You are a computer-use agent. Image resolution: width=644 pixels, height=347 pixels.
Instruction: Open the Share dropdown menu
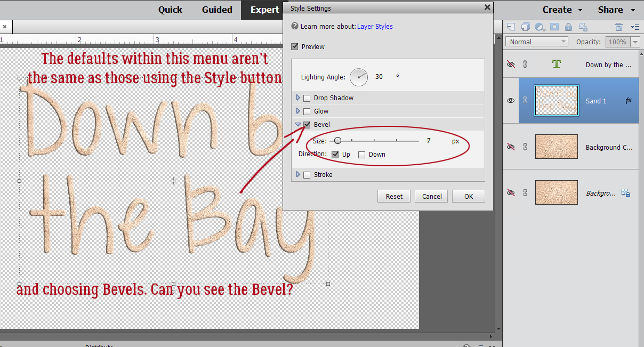[x=616, y=10]
